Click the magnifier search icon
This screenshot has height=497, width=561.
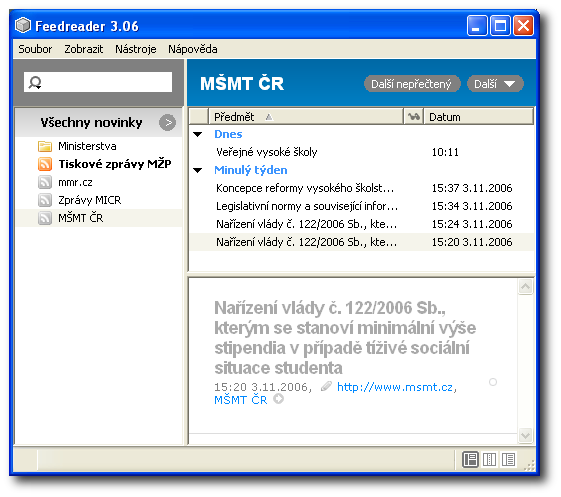tap(35, 83)
